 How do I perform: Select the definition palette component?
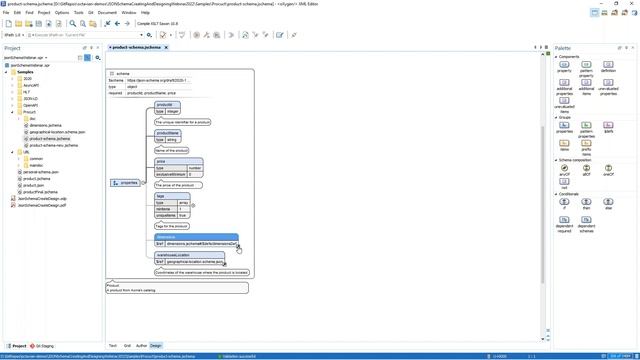[608, 67]
